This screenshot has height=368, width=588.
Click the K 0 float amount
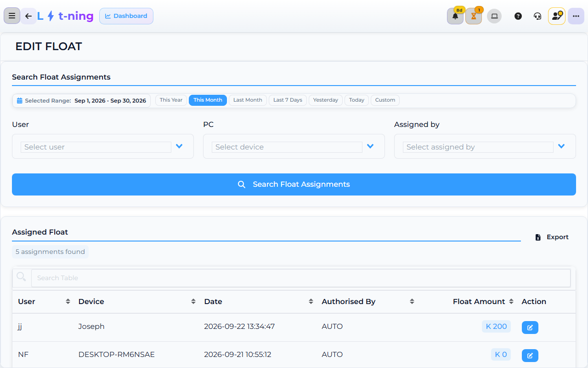pos(501,355)
